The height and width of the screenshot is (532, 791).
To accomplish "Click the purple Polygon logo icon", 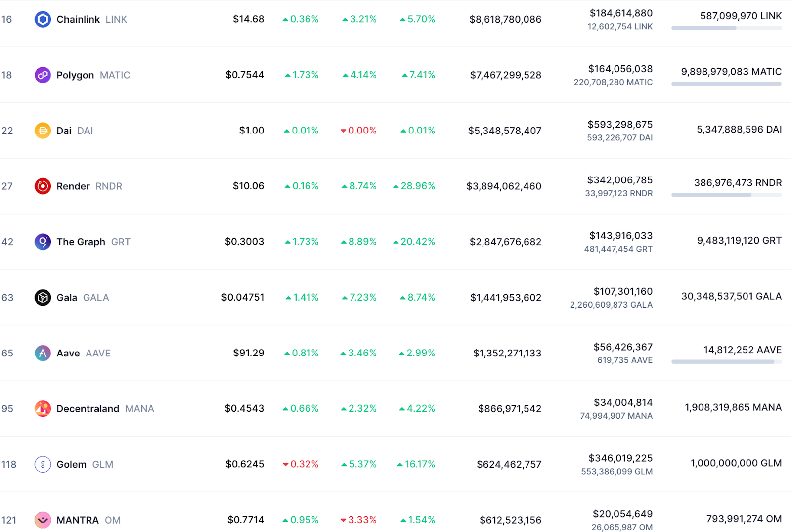I will (x=43, y=75).
